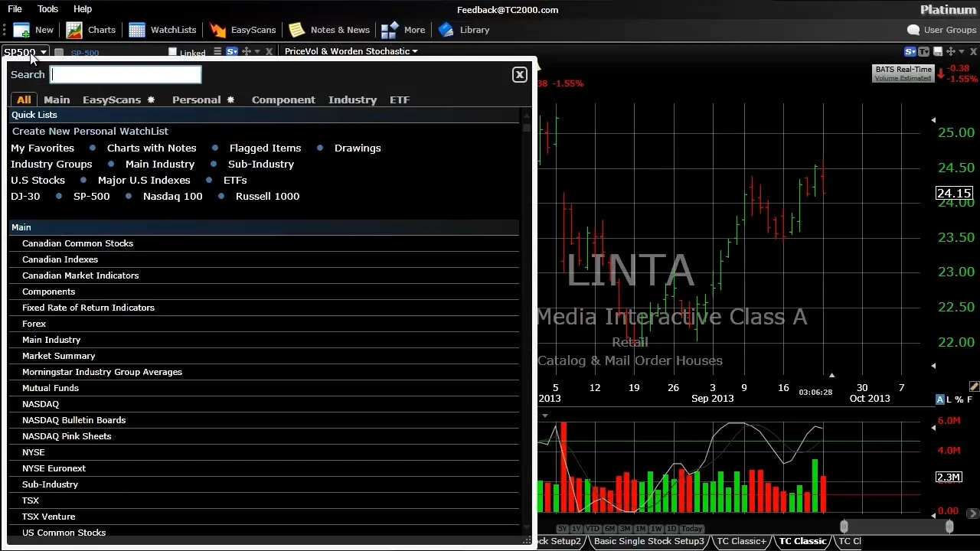Toggle arithmetic scale A button
The image size is (980, 551).
click(940, 399)
